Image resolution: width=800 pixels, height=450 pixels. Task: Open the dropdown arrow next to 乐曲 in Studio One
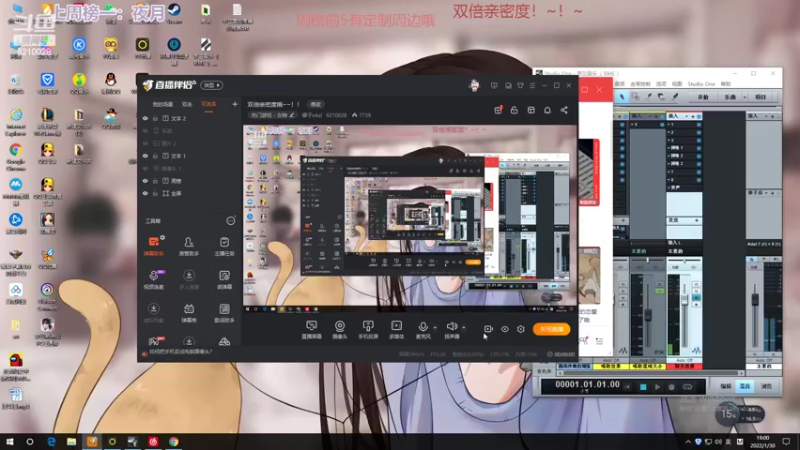(744, 96)
